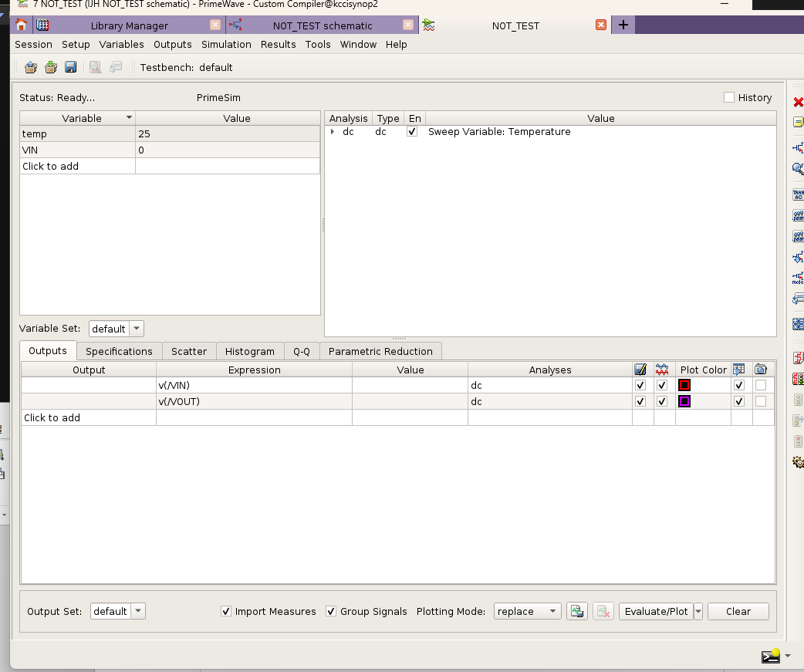Screen dimensions: 804x672
Task: Click the greyed magnifier results icon in toolbar
Action: pos(96,67)
